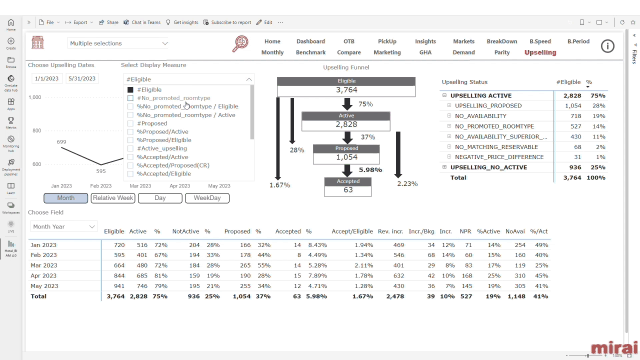Expand the NO_AVAILABILITY row

pyautogui.click(x=449, y=116)
